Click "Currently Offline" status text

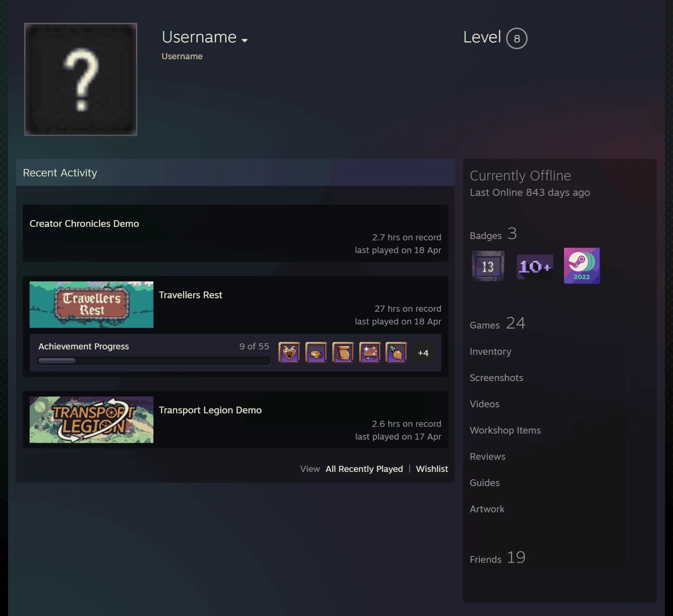click(x=520, y=176)
